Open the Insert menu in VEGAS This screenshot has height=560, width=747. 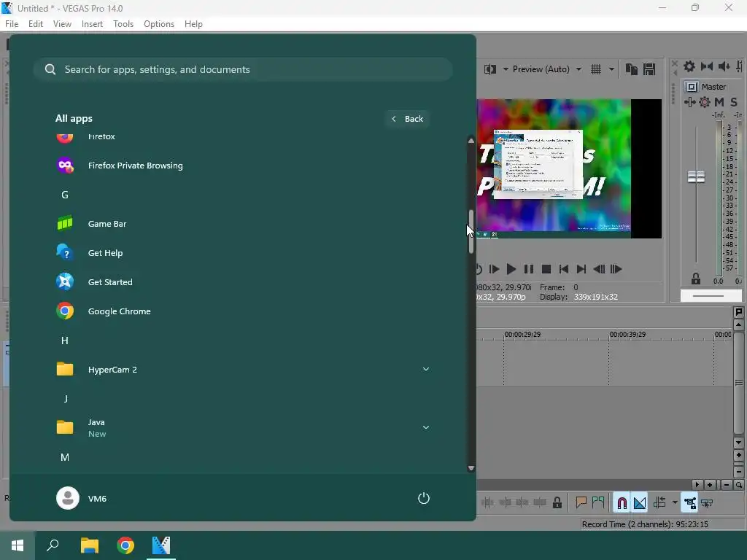coord(92,24)
